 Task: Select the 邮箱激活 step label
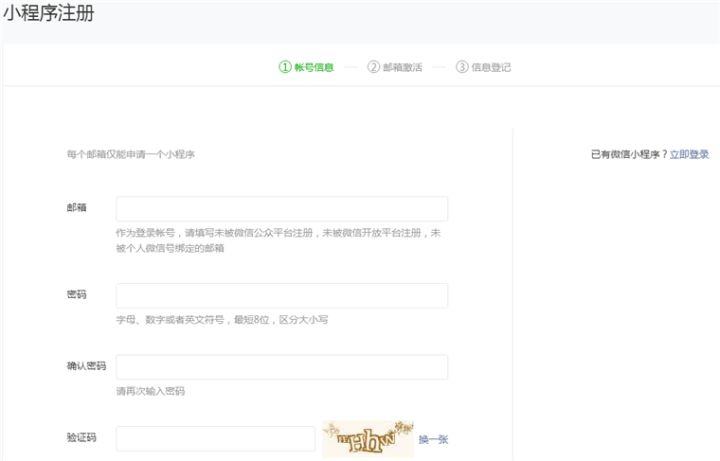click(x=402, y=67)
